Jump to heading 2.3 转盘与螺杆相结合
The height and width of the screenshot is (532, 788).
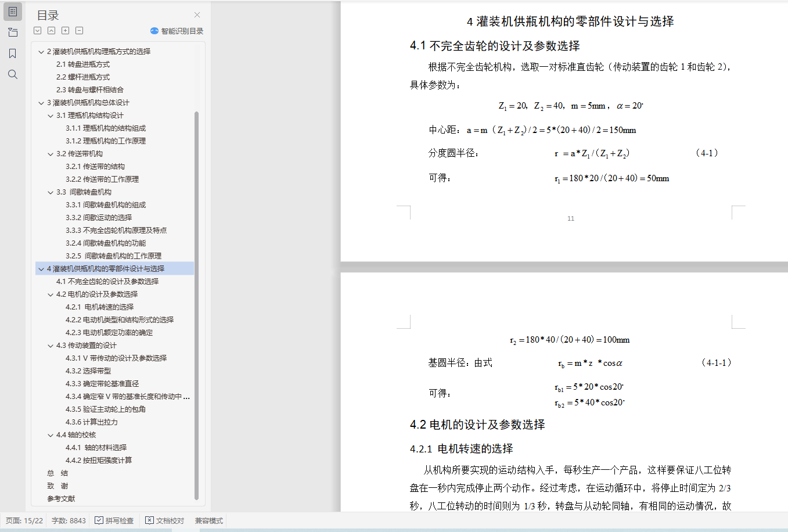[90, 90]
